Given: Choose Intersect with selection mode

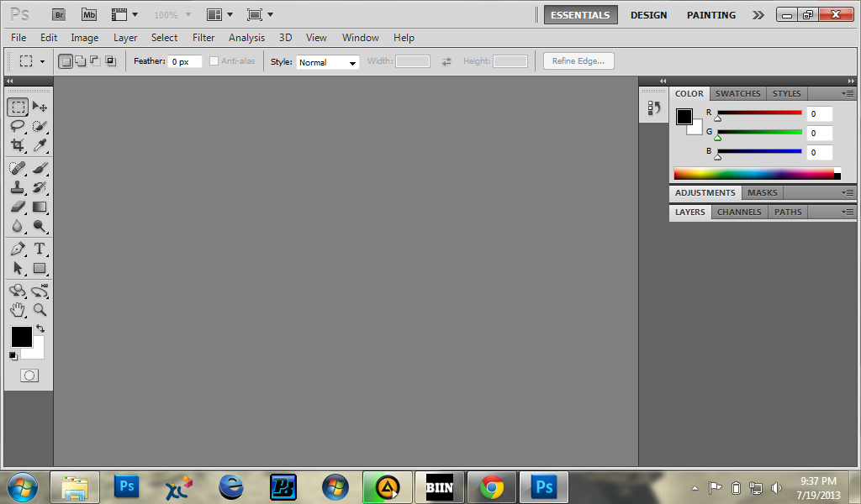Looking at the screenshot, I should 110,60.
